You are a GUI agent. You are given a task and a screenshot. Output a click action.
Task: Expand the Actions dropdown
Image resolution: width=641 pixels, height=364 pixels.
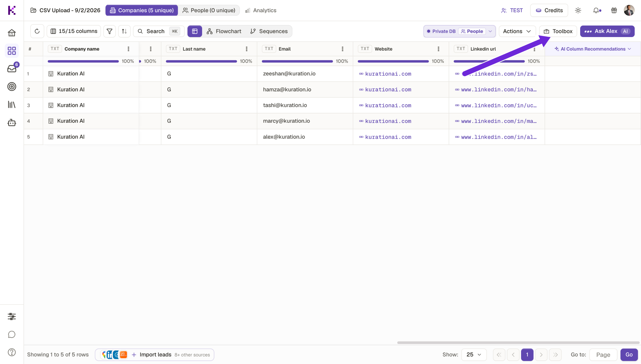[517, 31]
